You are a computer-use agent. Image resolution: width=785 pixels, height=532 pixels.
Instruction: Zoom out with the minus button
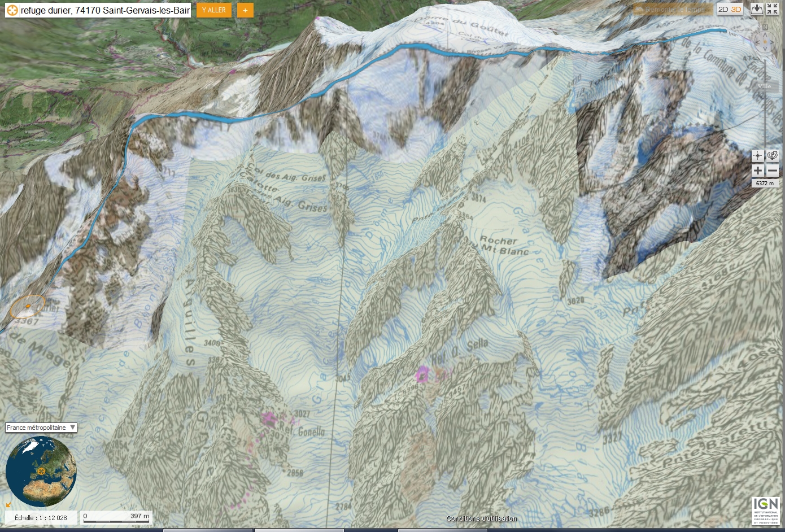[773, 171]
